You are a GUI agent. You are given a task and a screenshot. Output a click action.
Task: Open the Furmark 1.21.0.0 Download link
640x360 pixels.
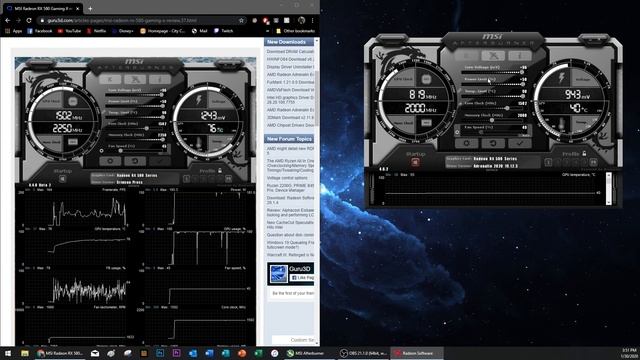290,82
